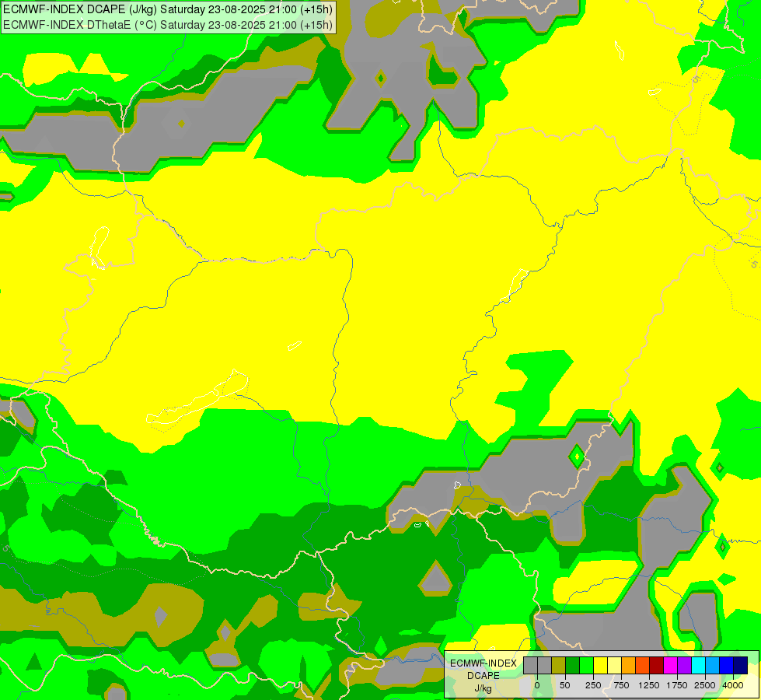Click the legend value label 1250
This screenshot has width=761, height=700.
point(649,685)
